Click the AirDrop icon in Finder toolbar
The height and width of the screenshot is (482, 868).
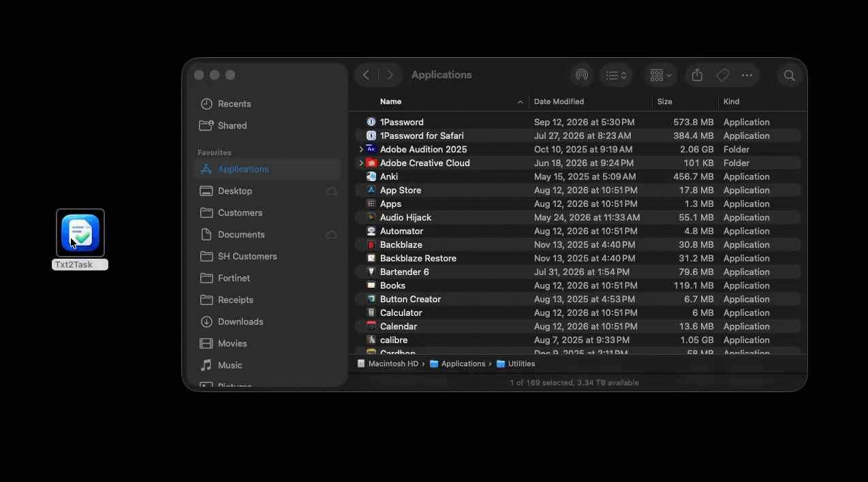click(x=581, y=76)
